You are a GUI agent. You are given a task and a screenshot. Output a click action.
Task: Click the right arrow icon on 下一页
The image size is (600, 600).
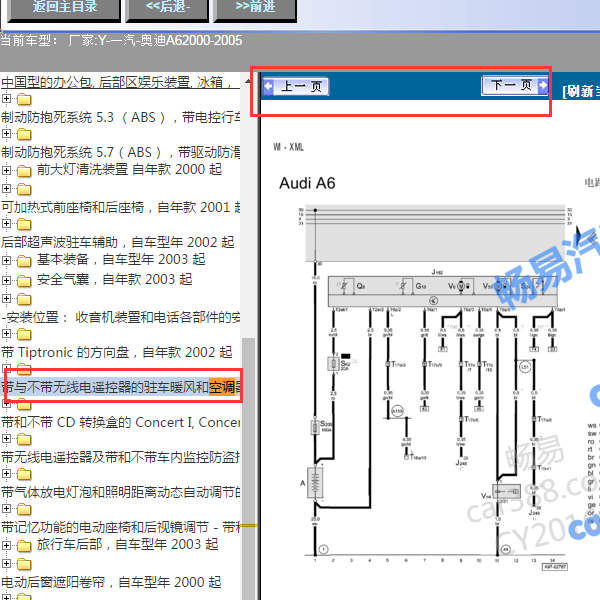[x=542, y=85]
